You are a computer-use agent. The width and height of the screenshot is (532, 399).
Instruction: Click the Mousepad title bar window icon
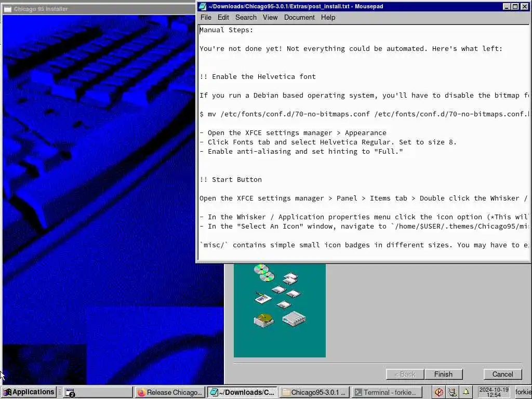pos(203,6)
